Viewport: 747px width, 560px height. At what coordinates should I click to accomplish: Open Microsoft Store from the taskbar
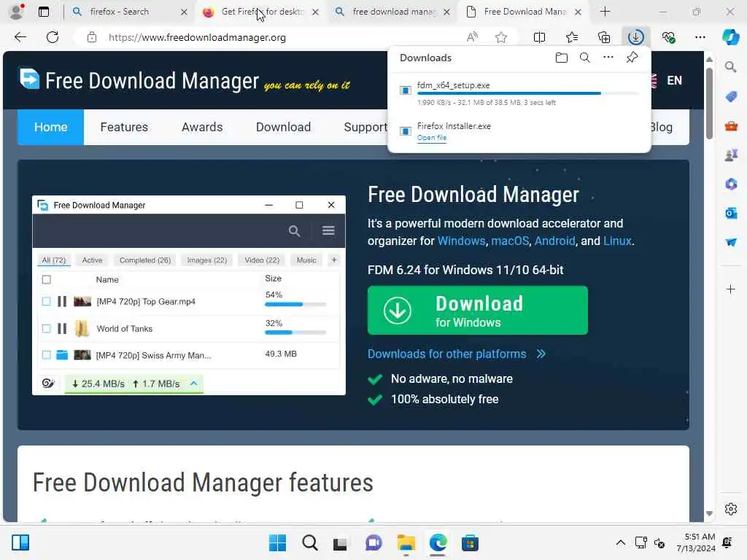point(470,542)
